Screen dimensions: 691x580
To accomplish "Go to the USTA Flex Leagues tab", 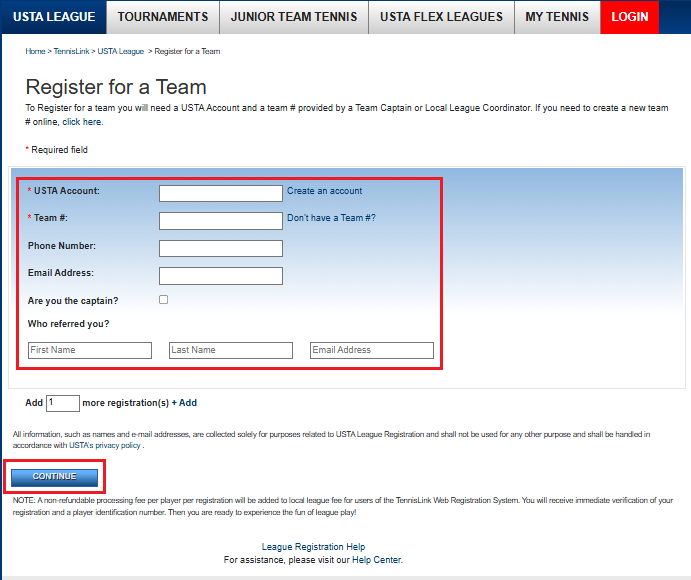I will click(x=441, y=17).
